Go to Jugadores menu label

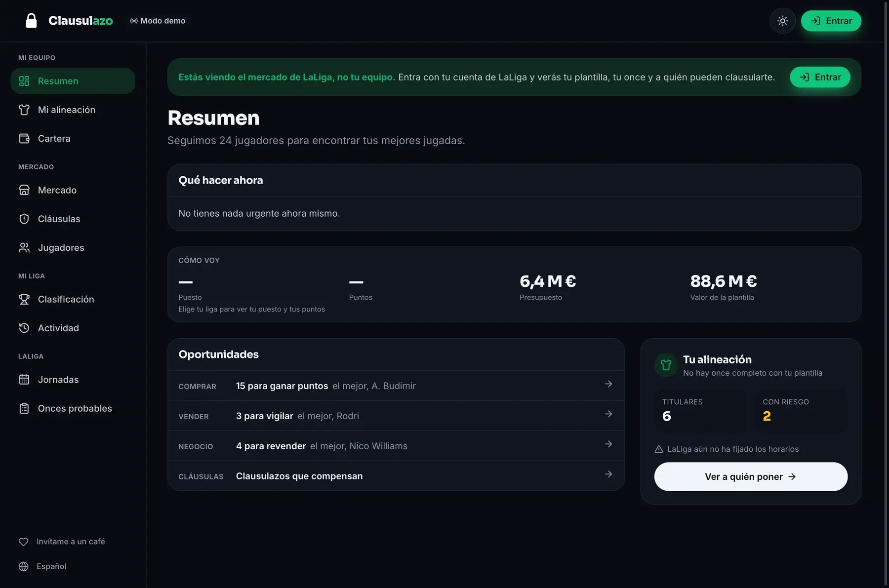coord(61,247)
